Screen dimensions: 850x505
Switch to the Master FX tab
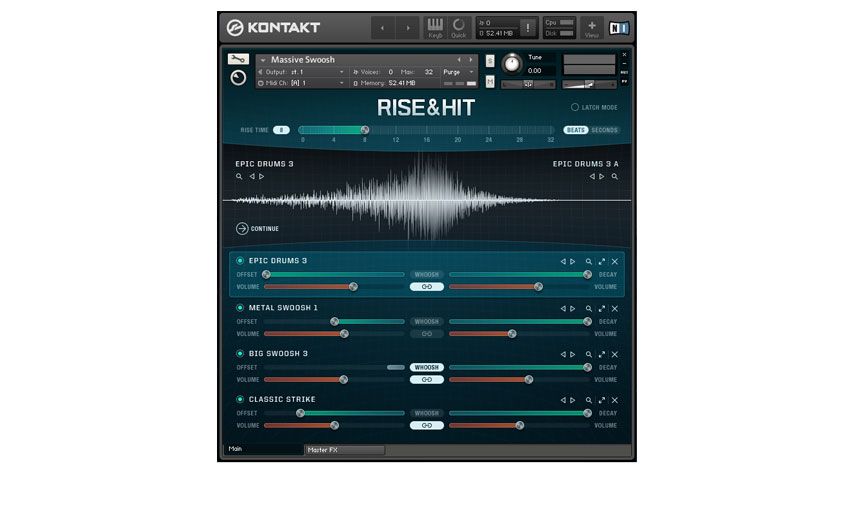click(x=344, y=450)
